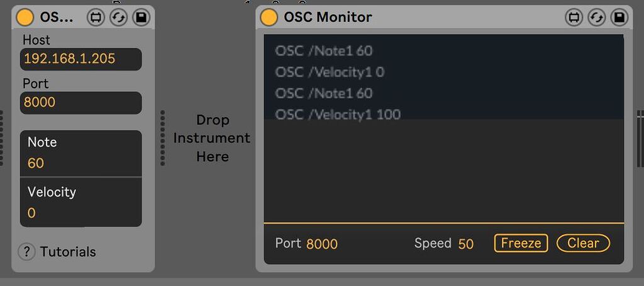Viewport: 644px width, 286px height.
Task: Click the Drop Instrument Here area
Action: (x=212, y=138)
